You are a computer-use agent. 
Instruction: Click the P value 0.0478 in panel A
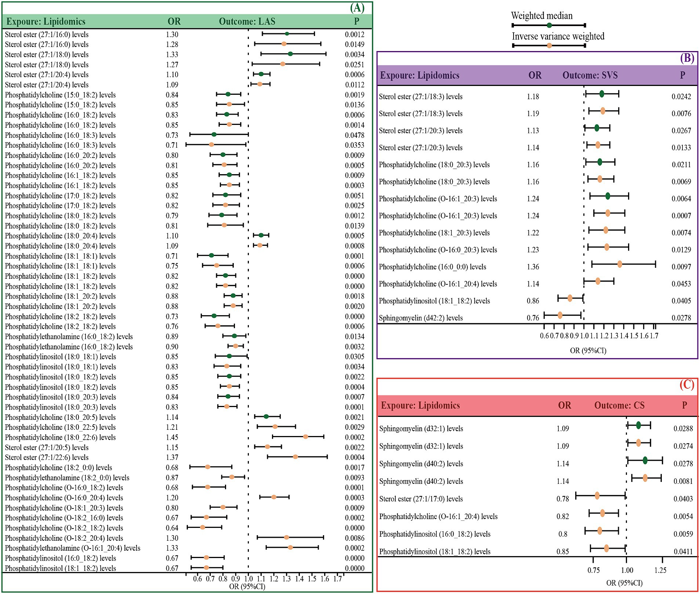pos(355,135)
